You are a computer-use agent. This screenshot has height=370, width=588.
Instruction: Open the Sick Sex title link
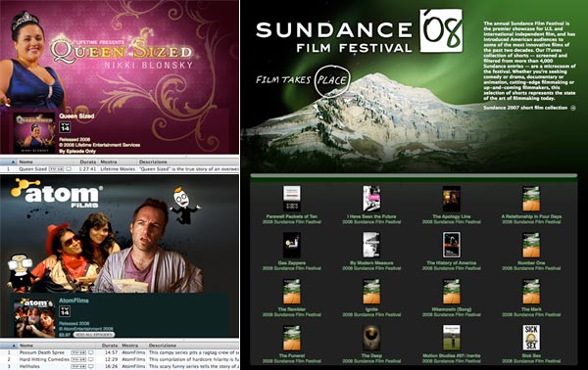click(531, 355)
